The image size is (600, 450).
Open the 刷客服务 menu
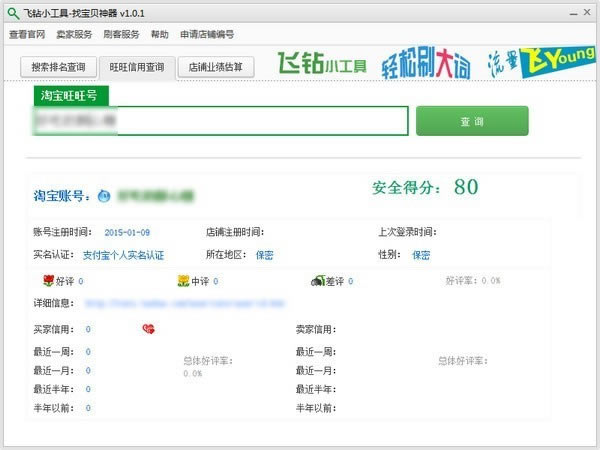click(122, 34)
